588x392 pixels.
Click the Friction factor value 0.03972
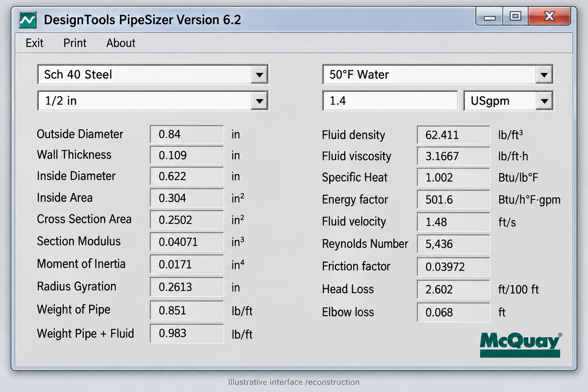(x=454, y=267)
